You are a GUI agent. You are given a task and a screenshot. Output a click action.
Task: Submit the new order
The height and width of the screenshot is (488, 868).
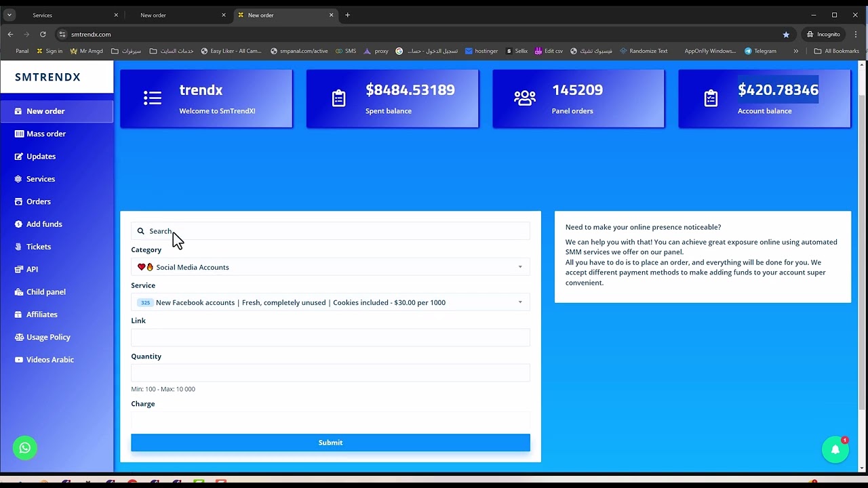(330, 443)
